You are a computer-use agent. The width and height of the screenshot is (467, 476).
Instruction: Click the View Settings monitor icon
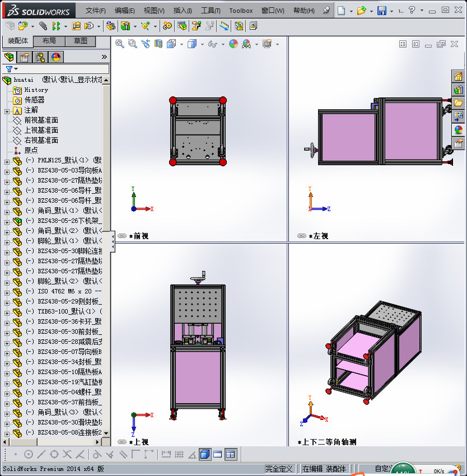point(267,44)
